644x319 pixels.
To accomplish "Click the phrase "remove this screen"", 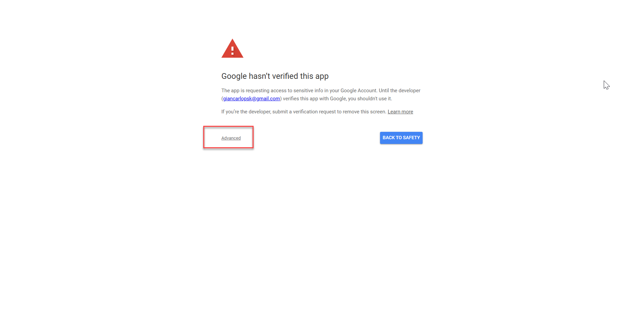I will tap(364, 112).
